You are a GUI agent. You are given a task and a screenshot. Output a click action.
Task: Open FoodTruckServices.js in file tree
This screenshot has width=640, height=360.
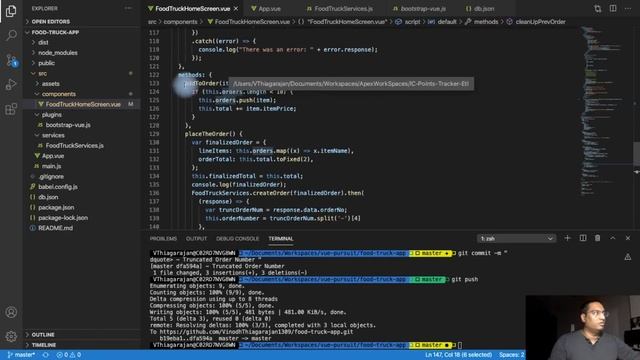(x=74, y=146)
